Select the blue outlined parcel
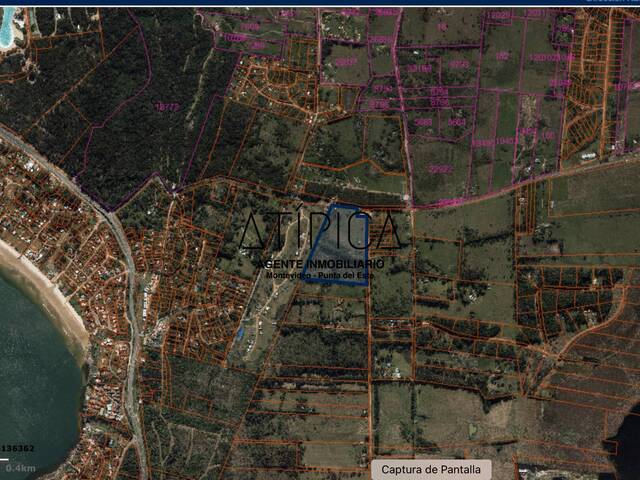The image size is (640, 480). tap(341, 248)
